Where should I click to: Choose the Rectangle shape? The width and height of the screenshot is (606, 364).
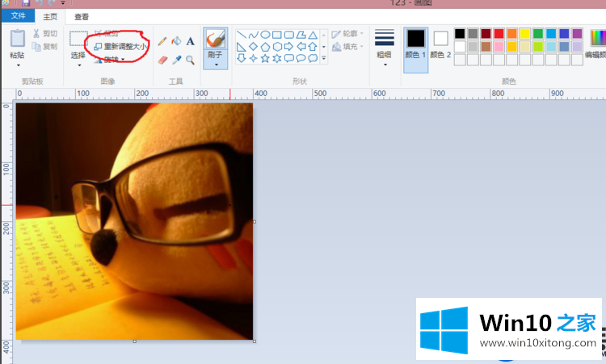276,35
